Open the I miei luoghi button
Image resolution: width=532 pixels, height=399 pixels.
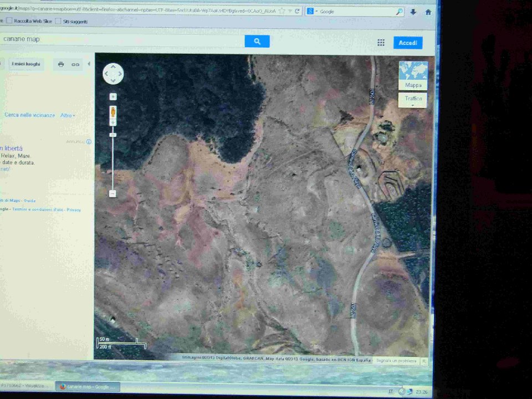26,64
